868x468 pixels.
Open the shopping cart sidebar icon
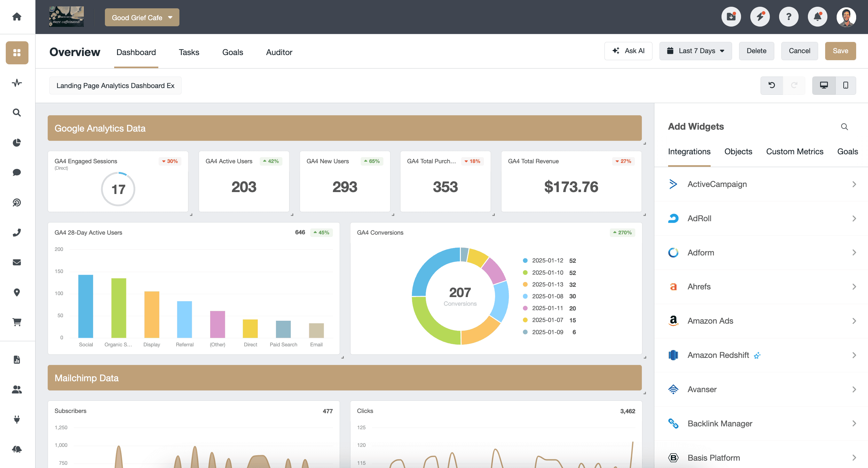pos(17,322)
